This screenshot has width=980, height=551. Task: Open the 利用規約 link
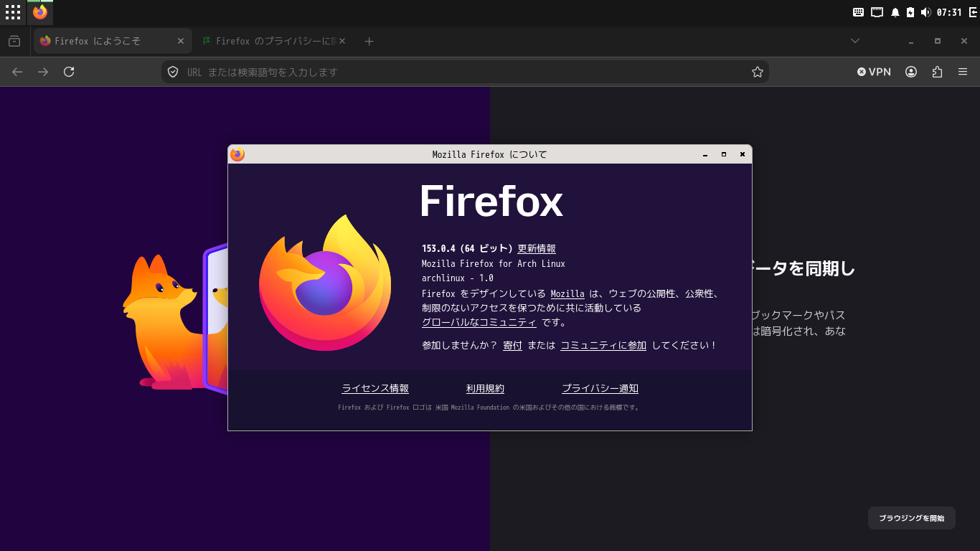485,389
